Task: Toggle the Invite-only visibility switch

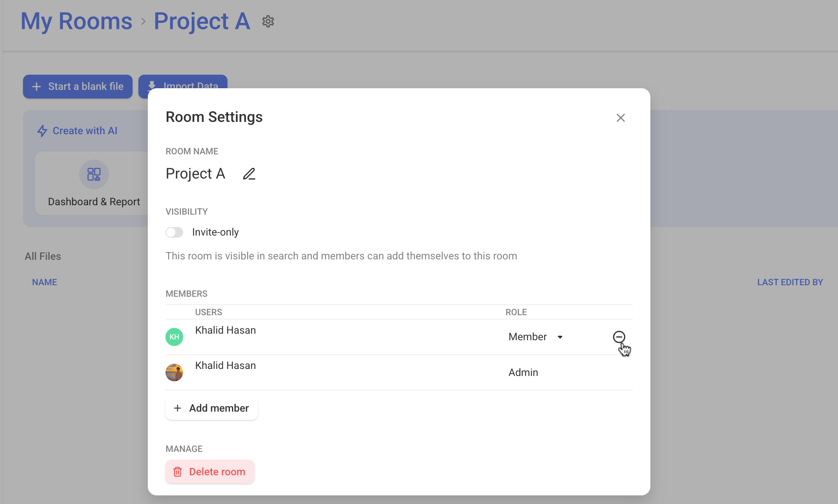Action: (174, 232)
